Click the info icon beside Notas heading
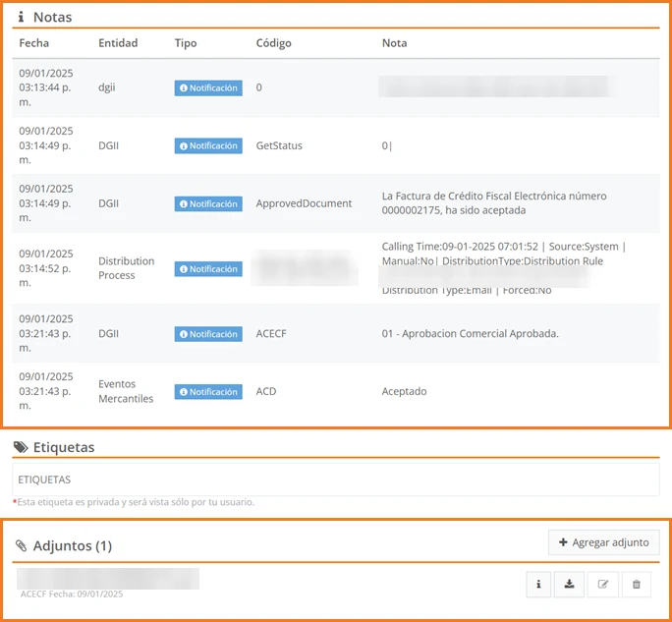The image size is (672, 622). point(21,17)
